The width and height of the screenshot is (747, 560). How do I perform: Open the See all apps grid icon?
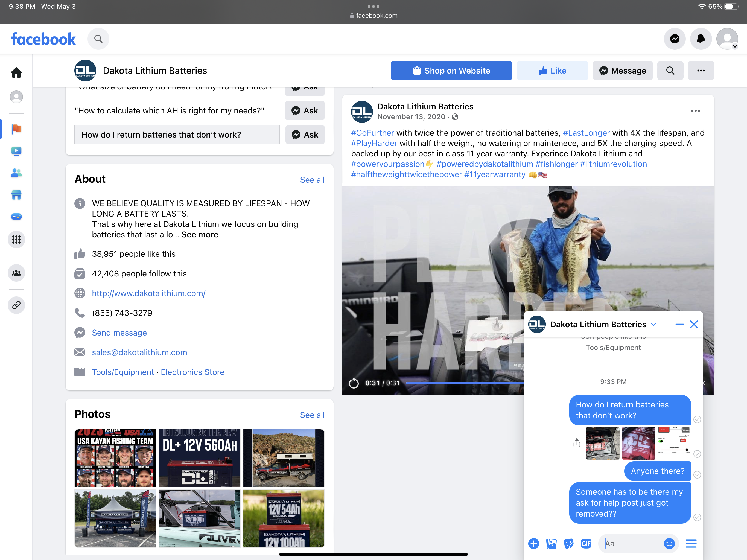pyautogui.click(x=16, y=240)
